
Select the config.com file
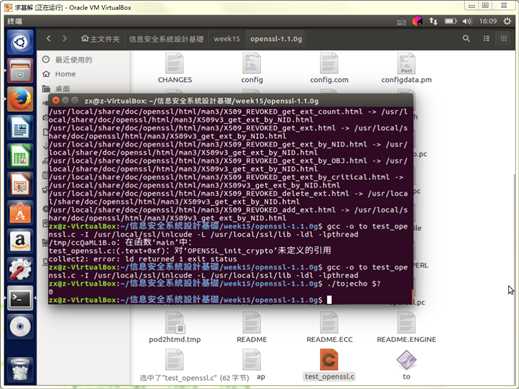click(x=329, y=68)
